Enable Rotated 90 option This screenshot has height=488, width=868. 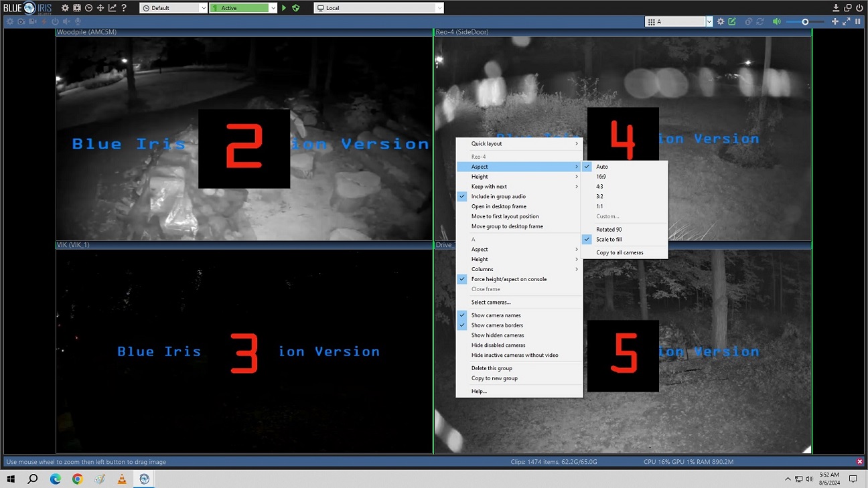point(625,230)
